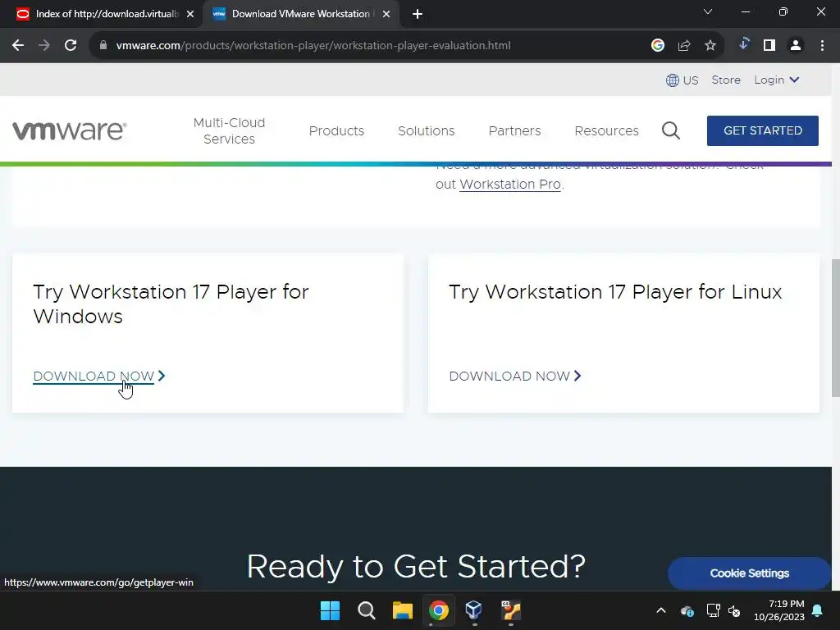Close the Download VMware Workstation tab
The height and width of the screenshot is (630, 840).
386,14
